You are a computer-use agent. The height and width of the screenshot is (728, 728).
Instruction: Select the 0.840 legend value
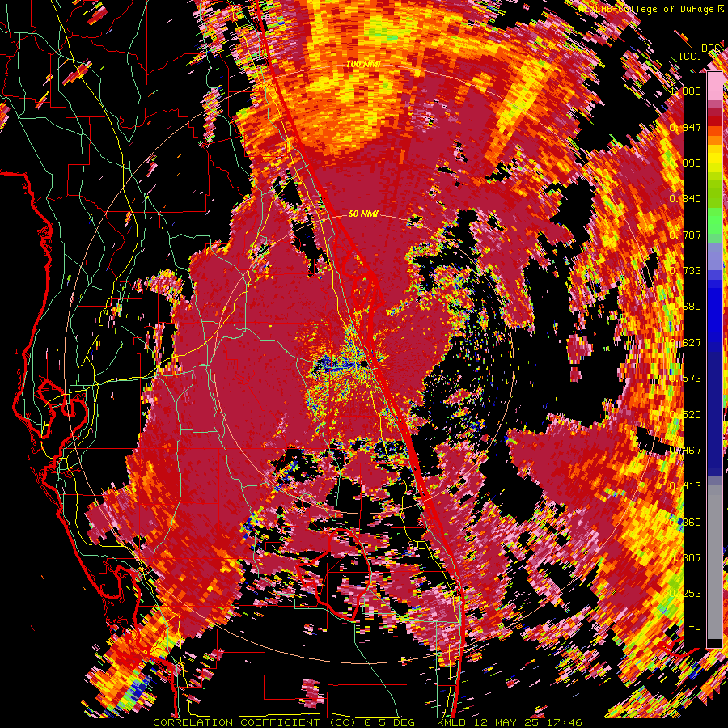click(685, 199)
